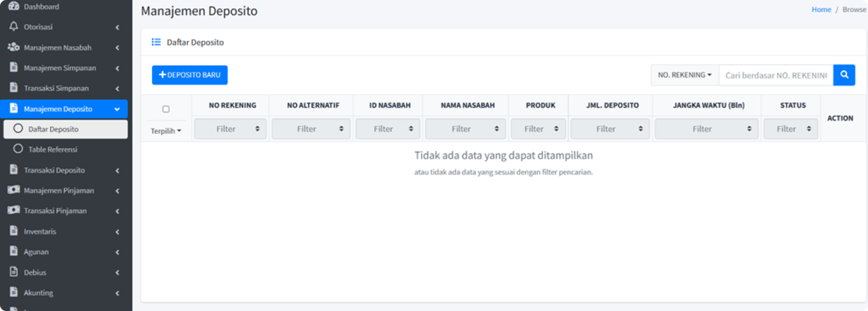Select the Daftar Deposito sidebar option
The width and height of the screenshot is (868, 311).
(x=54, y=129)
